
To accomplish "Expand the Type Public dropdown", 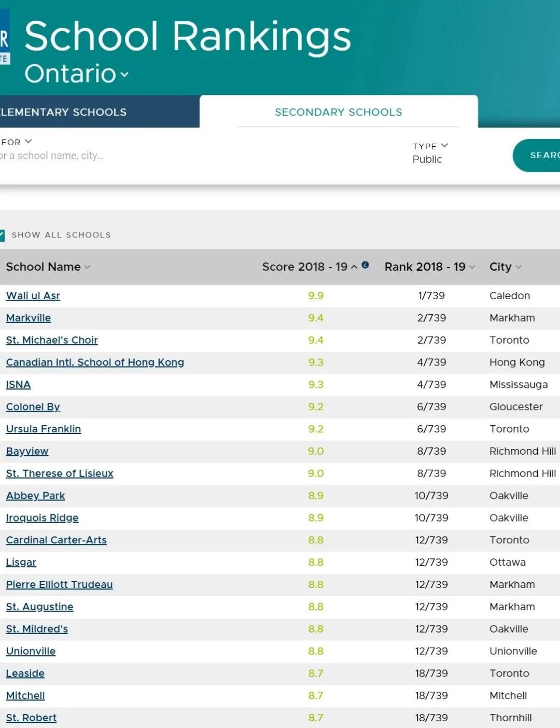I will 430,153.
